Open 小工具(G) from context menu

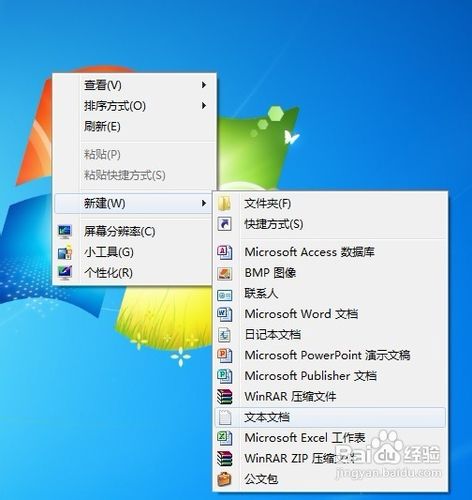click(133, 252)
